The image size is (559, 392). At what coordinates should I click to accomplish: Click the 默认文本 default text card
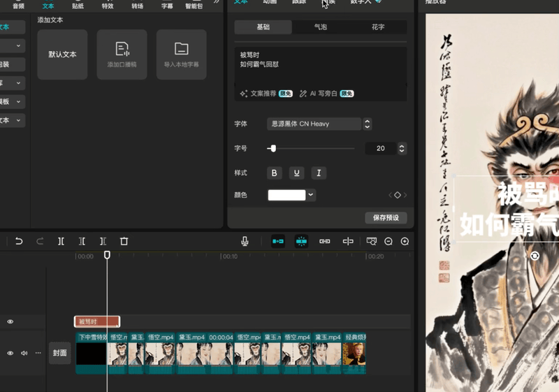(x=62, y=54)
